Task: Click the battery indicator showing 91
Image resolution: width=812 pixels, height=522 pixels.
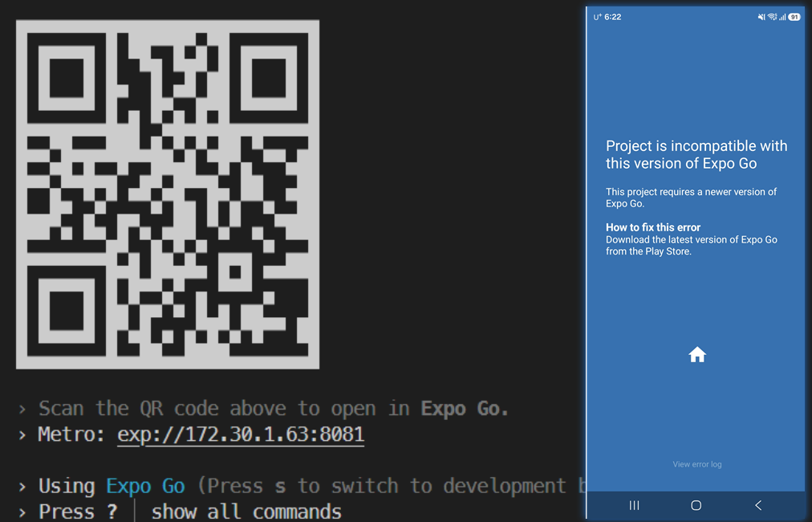Action: point(794,17)
